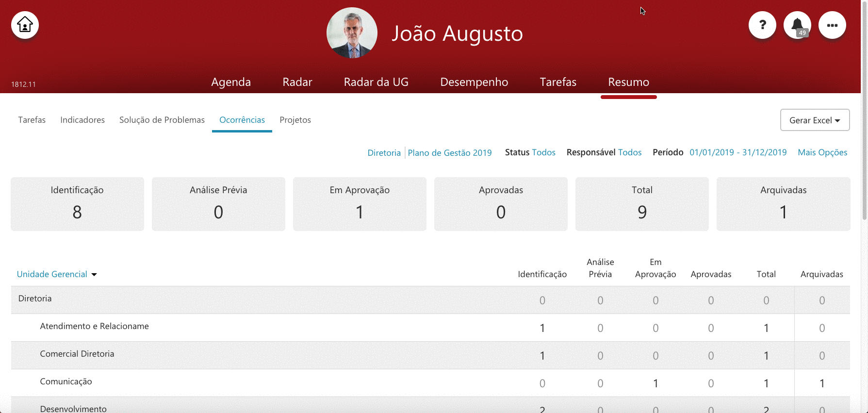The width and height of the screenshot is (868, 413).
Task: Click Comunicação's Arquivadas value 1
Action: coord(822,383)
